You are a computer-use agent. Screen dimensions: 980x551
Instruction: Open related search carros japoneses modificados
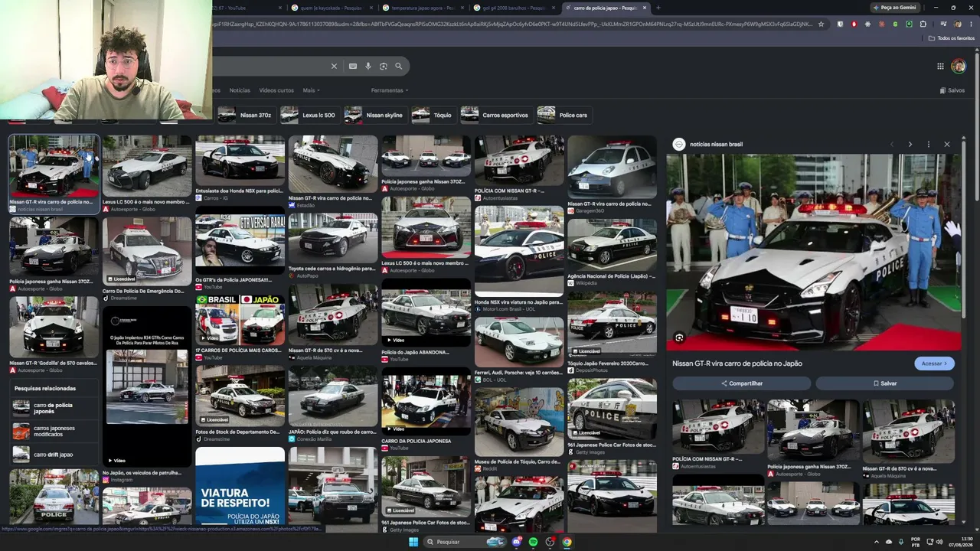55,432
